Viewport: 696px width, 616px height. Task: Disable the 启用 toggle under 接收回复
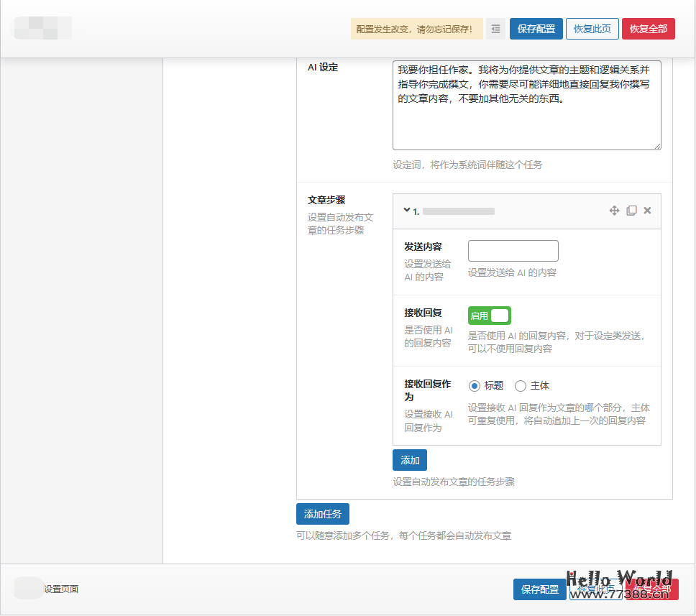point(490,315)
